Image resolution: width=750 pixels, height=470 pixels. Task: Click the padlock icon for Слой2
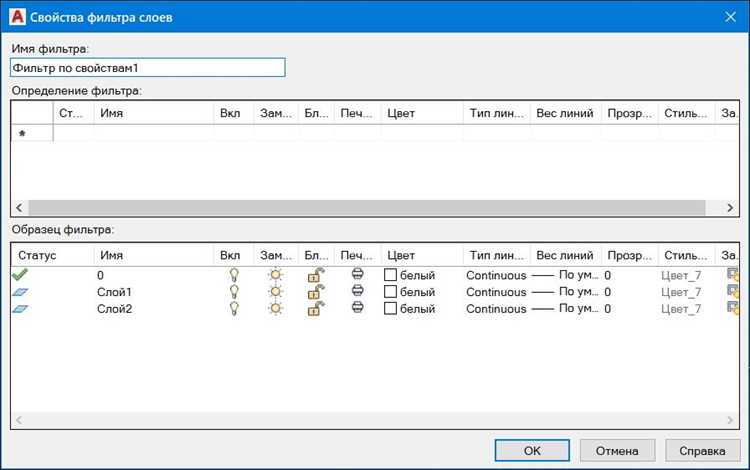click(316, 308)
